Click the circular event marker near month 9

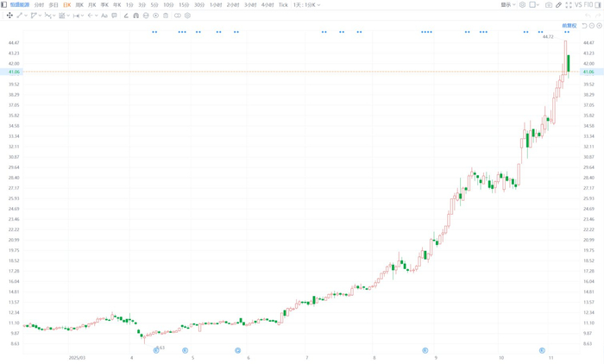[425, 350]
